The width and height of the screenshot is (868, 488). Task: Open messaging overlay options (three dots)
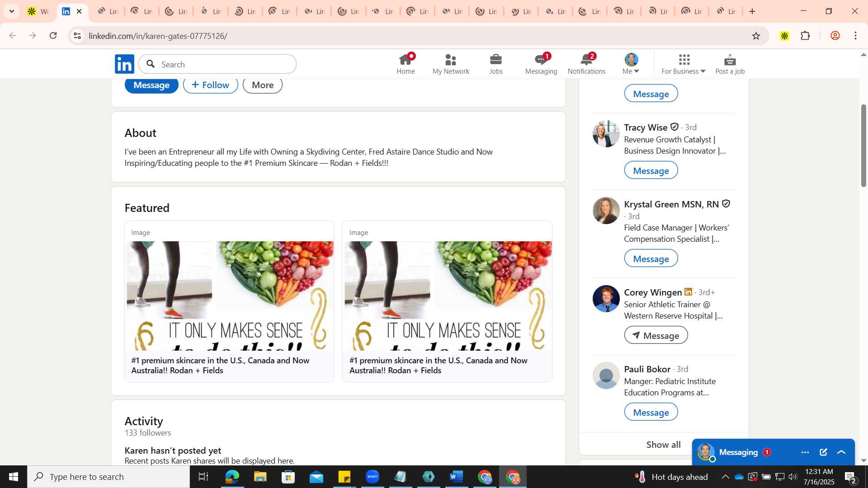[x=805, y=452]
